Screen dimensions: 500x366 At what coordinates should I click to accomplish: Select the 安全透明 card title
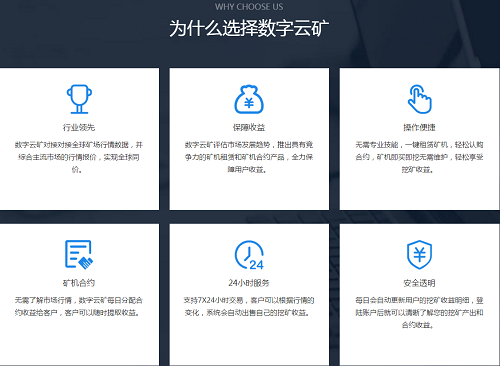(419, 283)
